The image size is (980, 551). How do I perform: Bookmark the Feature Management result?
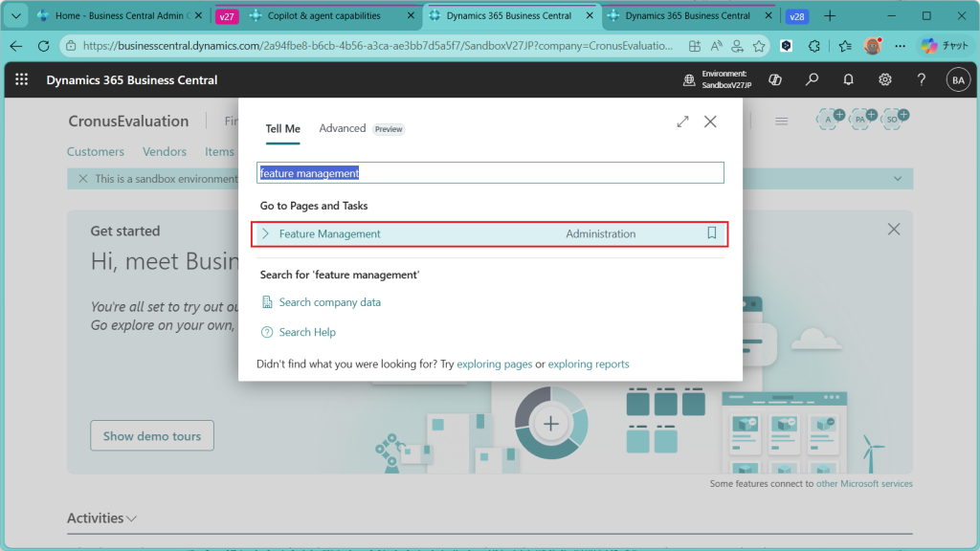[x=711, y=233]
